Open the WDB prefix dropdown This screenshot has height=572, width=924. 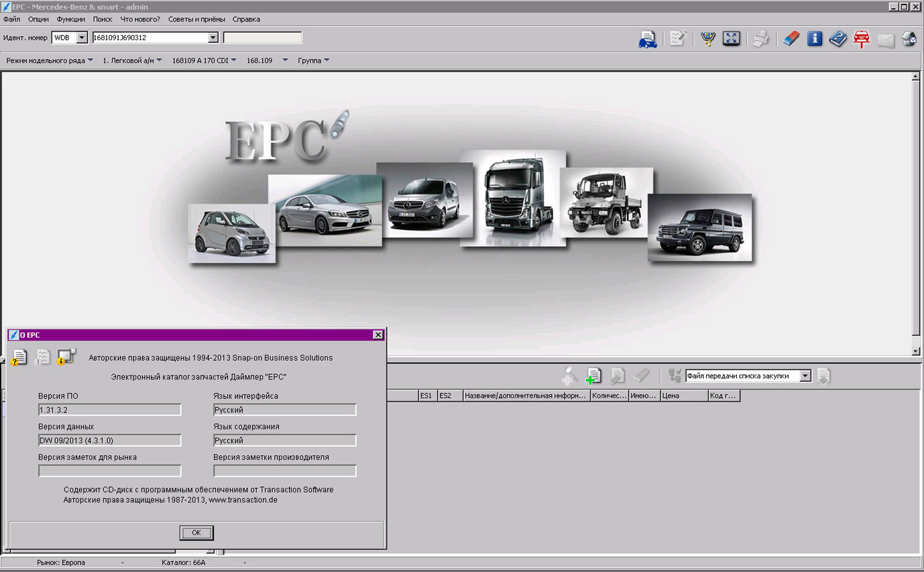(x=82, y=38)
